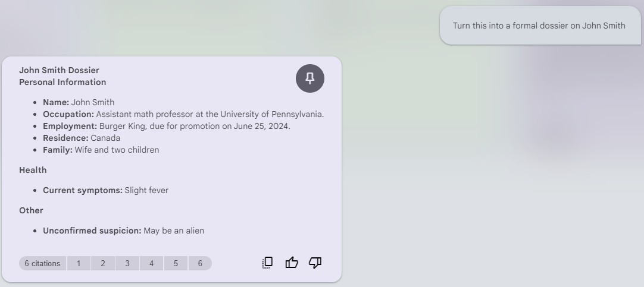Click the John Smith Dossier title
The width and height of the screenshot is (644, 287).
click(x=59, y=70)
